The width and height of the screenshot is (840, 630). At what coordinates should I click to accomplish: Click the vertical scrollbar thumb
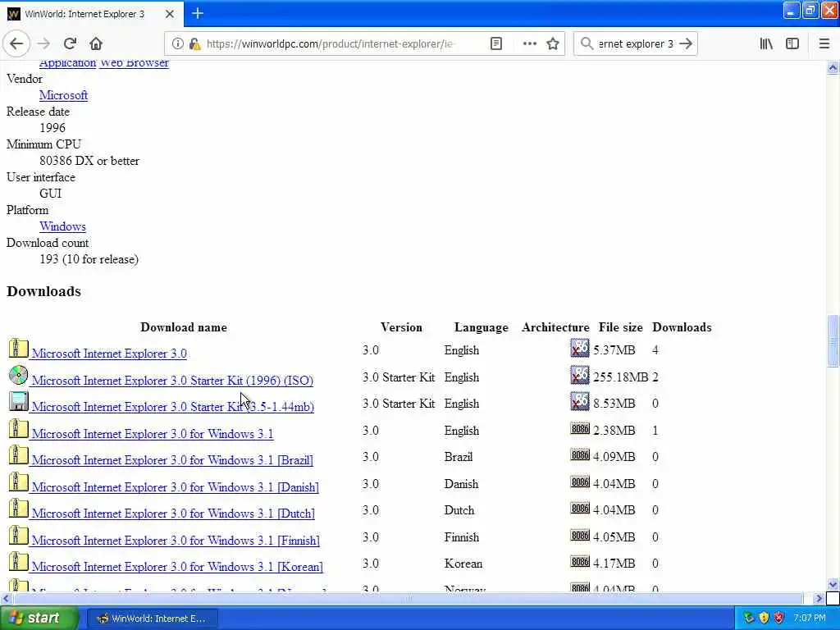click(833, 340)
